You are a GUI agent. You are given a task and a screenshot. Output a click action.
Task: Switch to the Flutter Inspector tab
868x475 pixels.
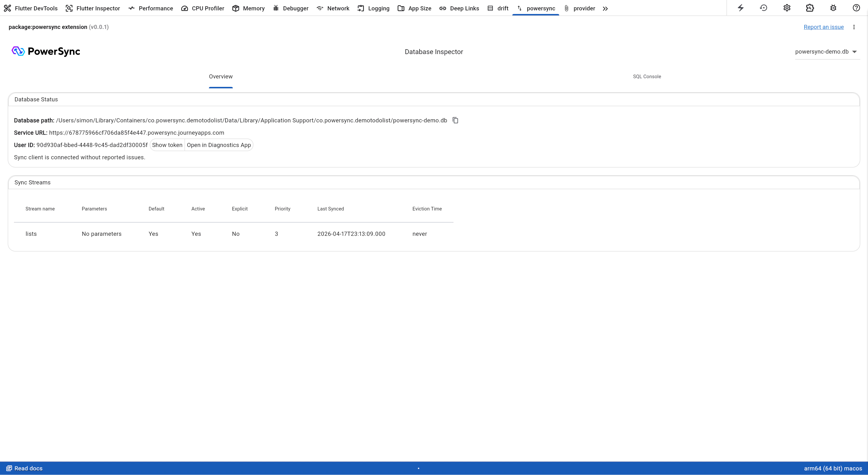[93, 8]
